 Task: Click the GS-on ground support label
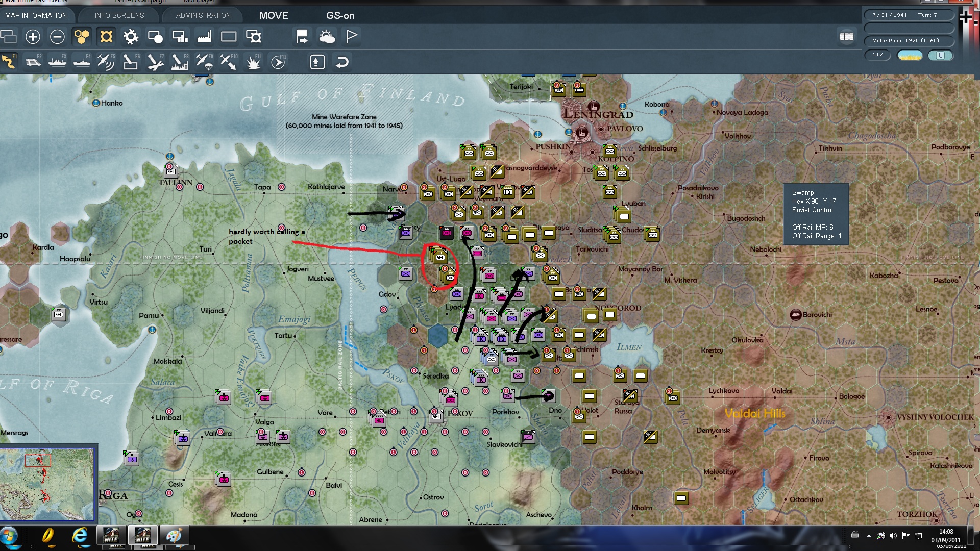pos(340,15)
